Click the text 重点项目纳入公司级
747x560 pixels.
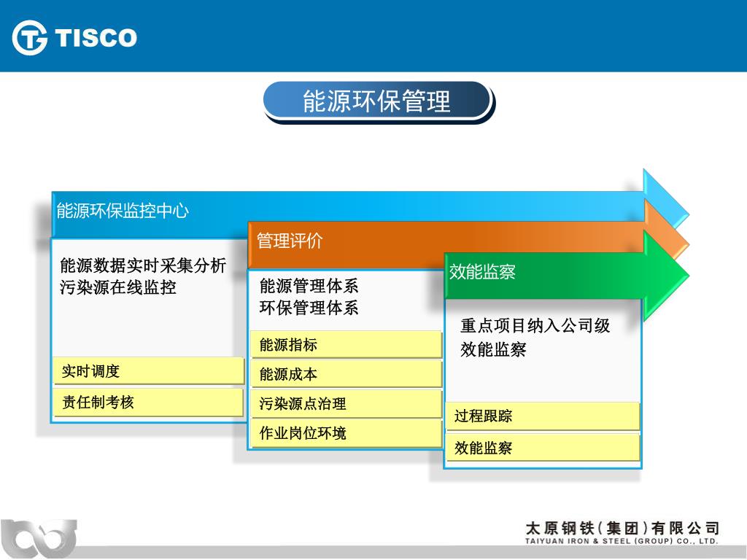[535, 326]
